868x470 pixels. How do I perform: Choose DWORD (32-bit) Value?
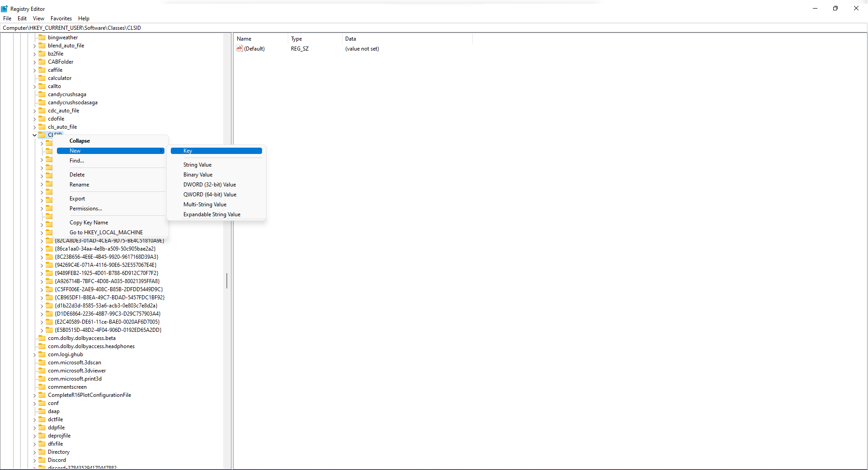pos(216,185)
